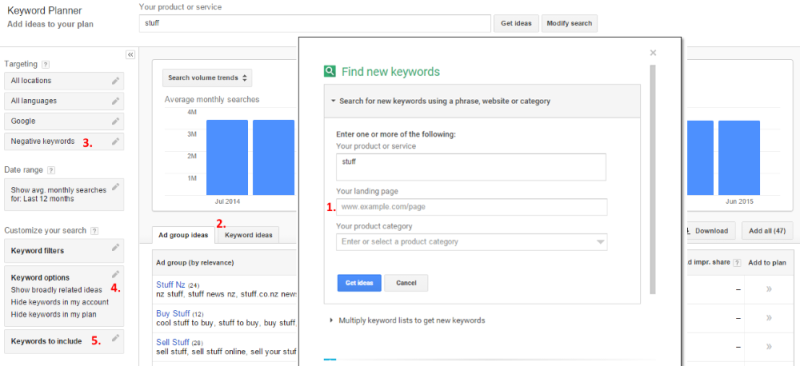The width and height of the screenshot is (800, 366).
Task: Edit Date range pencil icon
Action: click(x=116, y=187)
